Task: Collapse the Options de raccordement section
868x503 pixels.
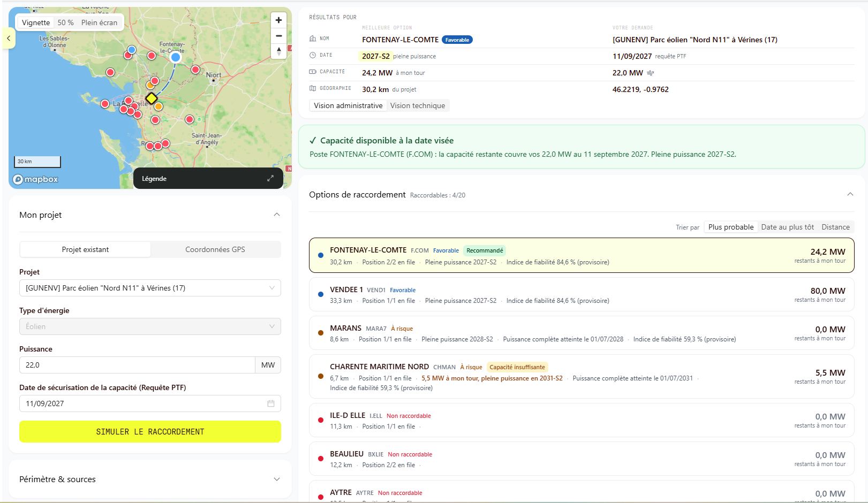Action: pyautogui.click(x=850, y=194)
